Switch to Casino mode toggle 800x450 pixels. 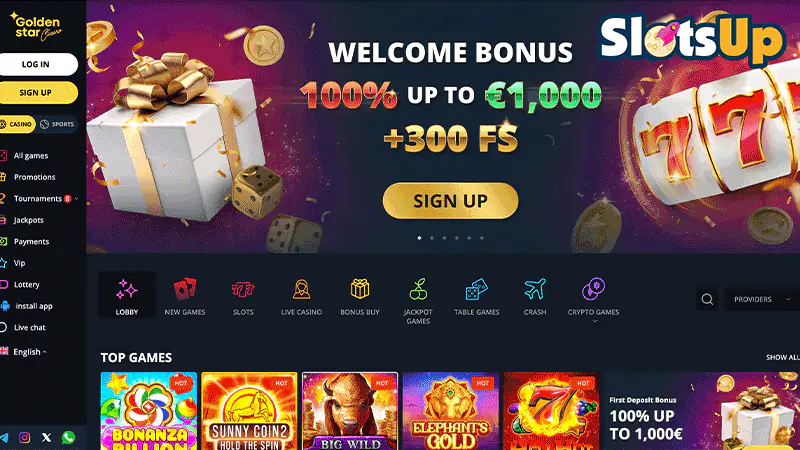click(17, 124)
